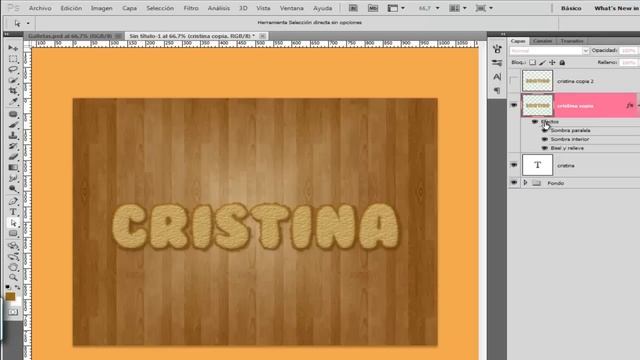Launch Mini Bridge from the application bar
The image size is (640, 360).
point(373,8)
